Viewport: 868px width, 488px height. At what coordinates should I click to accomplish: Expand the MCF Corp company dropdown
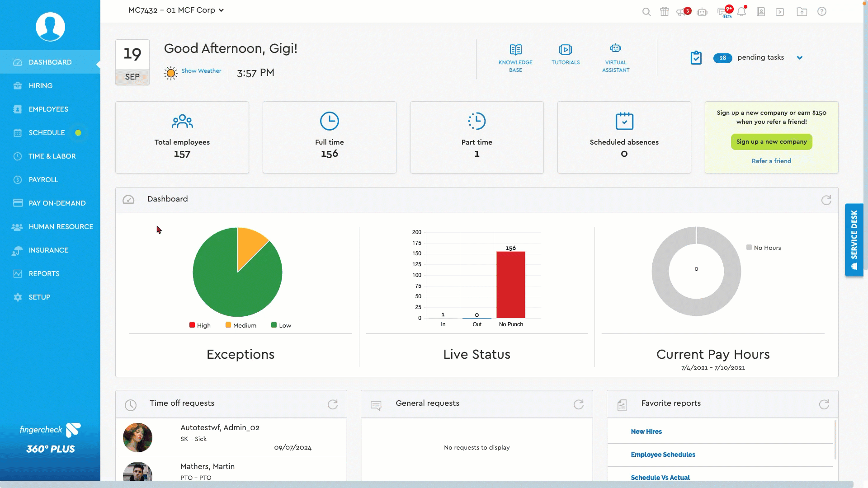[x=221, y=10]
